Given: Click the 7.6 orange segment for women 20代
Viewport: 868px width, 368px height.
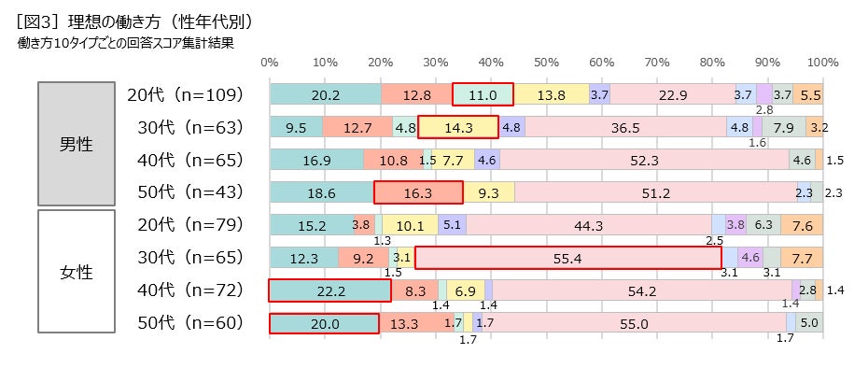Looking at the screenshot, I should (802, 225).
